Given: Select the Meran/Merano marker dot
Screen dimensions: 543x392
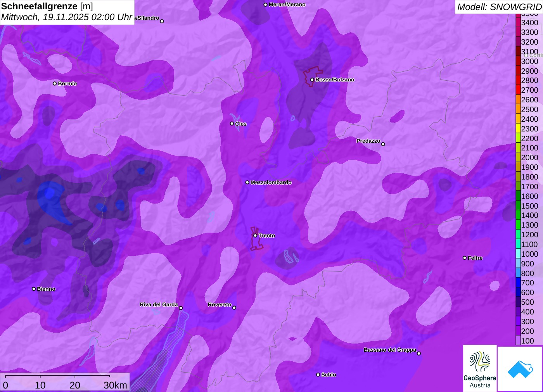Looking at the screenshot, I should click(266, 5).
